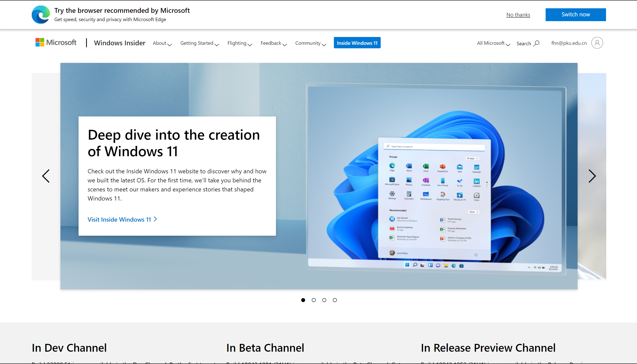Select the fourth carousel slide dot
Viewport: 637px width, 364px height.
pos(335,300)
